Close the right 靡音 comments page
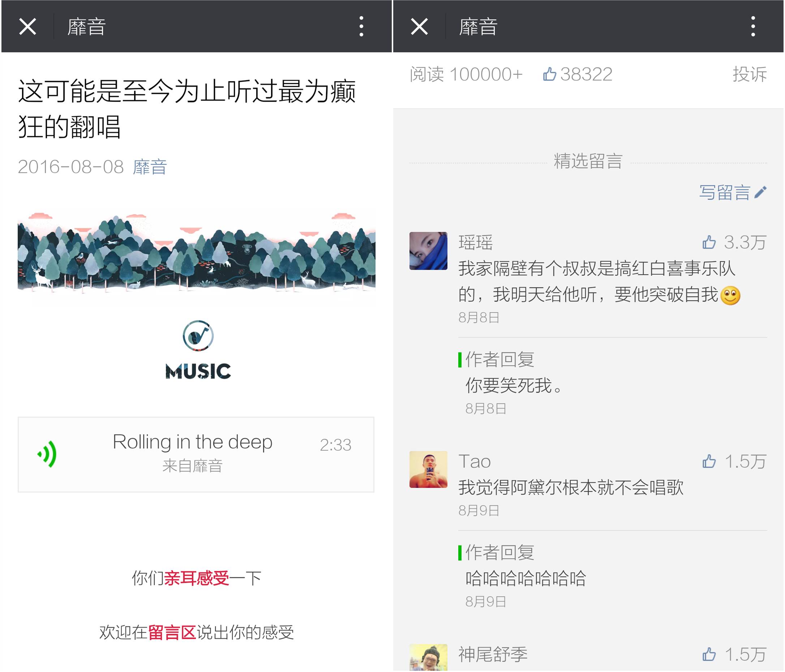The image size is (785, 672). [x=419, y=26]
